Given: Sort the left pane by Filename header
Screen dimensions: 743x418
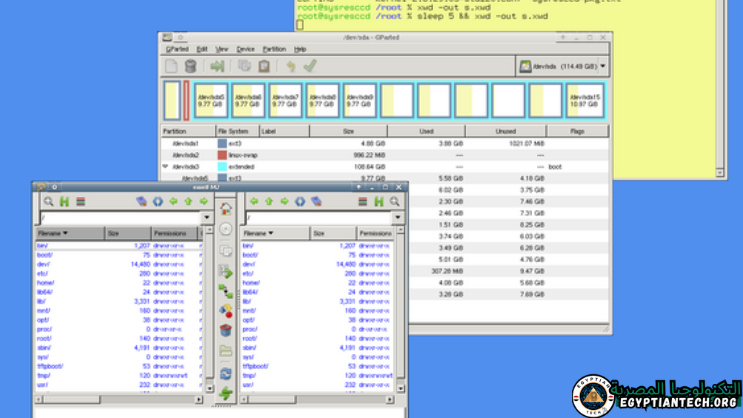Looking at the screenshot, I should click(x=53, y=233).
